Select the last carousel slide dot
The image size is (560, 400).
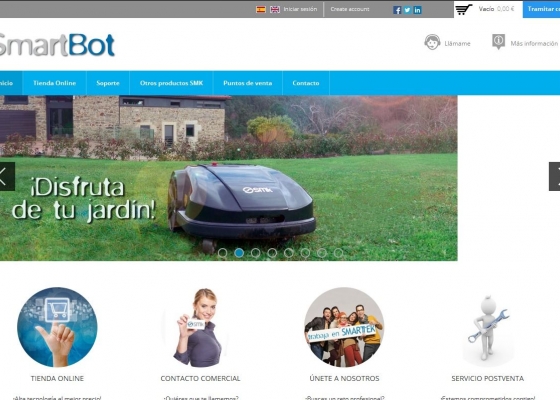tap(338, 253)
